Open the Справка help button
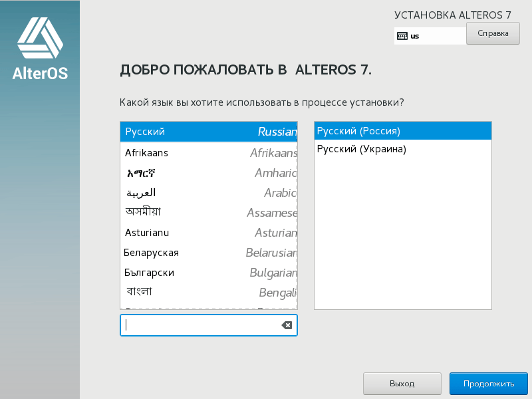The image size is (532, 399). coord(493,33)
